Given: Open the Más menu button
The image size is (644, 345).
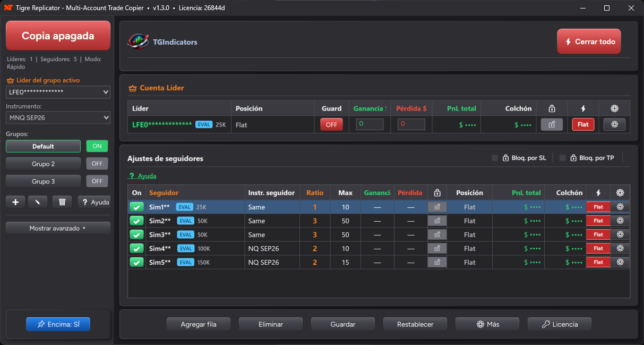Looking at the screenshot, I should coord(487,324).
